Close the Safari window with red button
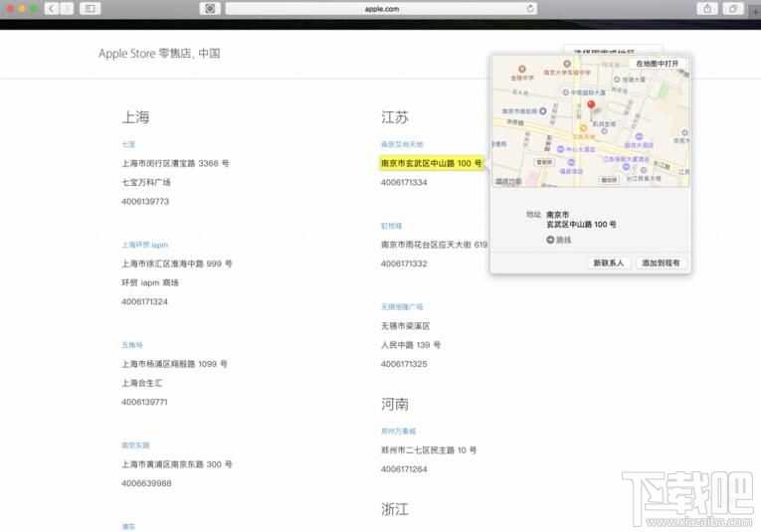Viewport: 761px width, 532px height. click(10, 9)
